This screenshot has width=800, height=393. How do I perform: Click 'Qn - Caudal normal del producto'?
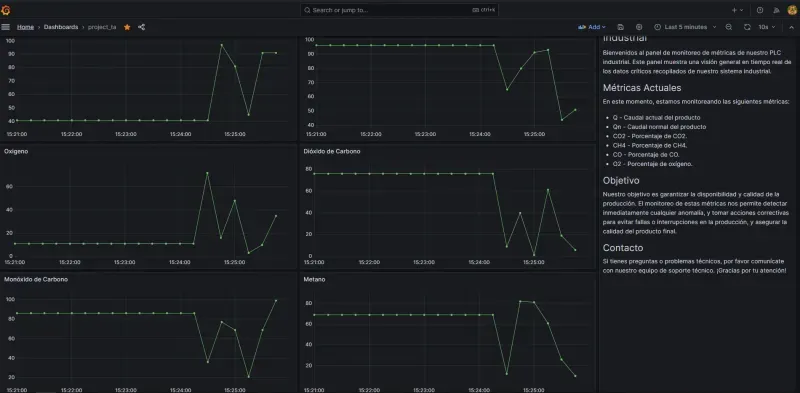(659, 127)
